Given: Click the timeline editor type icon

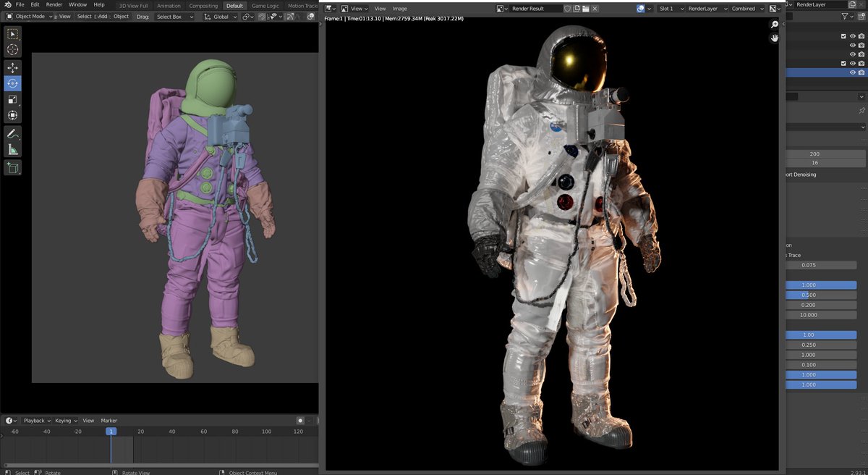Looking at the screenshot, I should point(10,421).
